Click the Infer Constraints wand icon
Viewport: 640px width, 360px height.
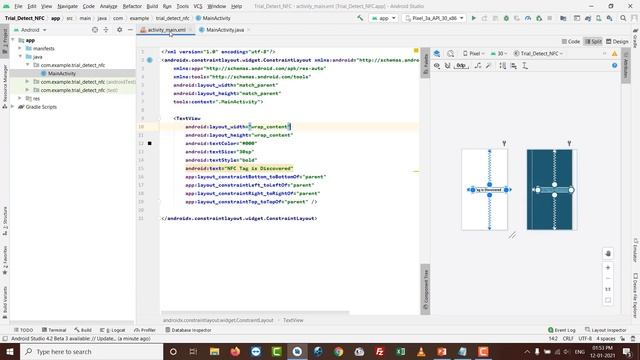tap(489, 66)
